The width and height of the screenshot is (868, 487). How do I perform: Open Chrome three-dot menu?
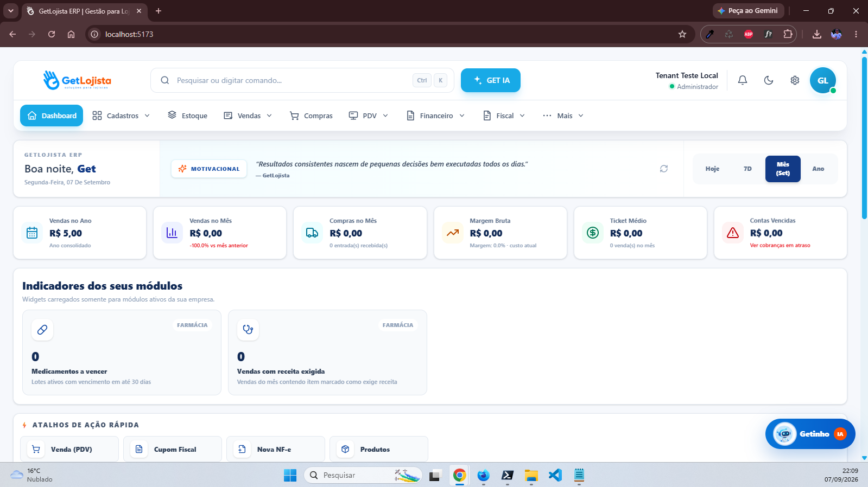[x=856, y=34]
